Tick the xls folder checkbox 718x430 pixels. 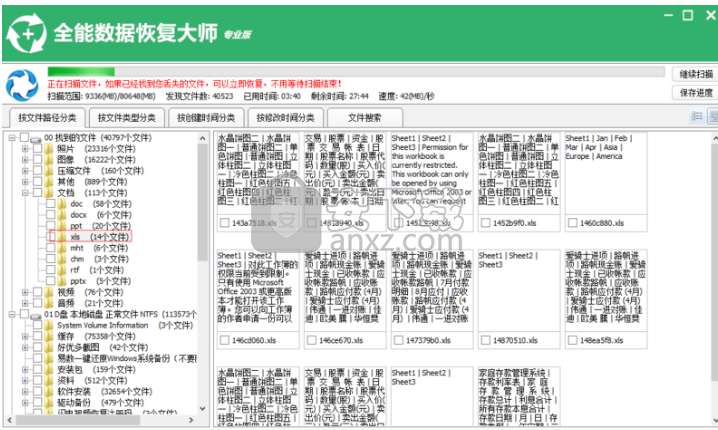pyautogui.click(x=51, y=237)
